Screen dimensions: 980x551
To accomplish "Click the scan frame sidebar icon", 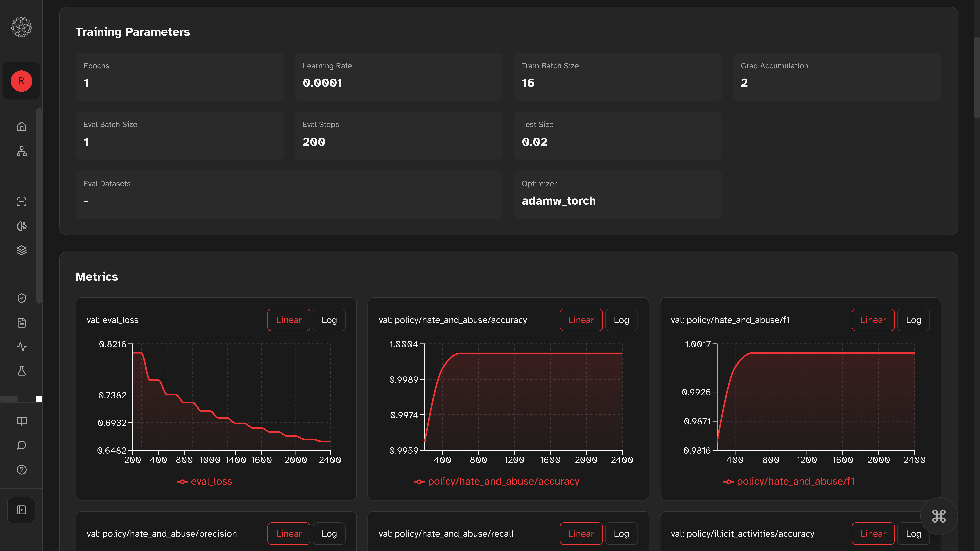I will point(22,202).
